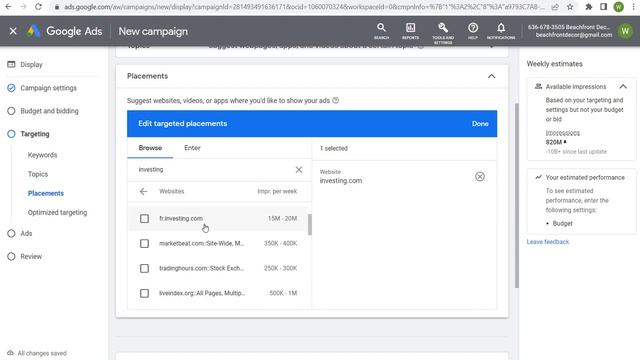The width and height of the screenshot is (640, 360).
Task: Collapse the Available impressions card
Action: (623, 87)
